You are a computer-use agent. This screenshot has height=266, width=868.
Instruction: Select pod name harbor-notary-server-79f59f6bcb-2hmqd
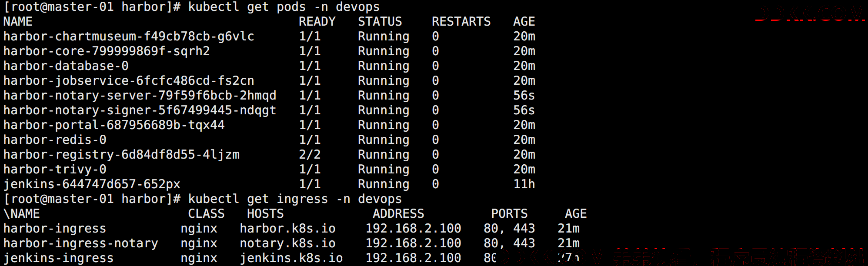coord(140,96)
